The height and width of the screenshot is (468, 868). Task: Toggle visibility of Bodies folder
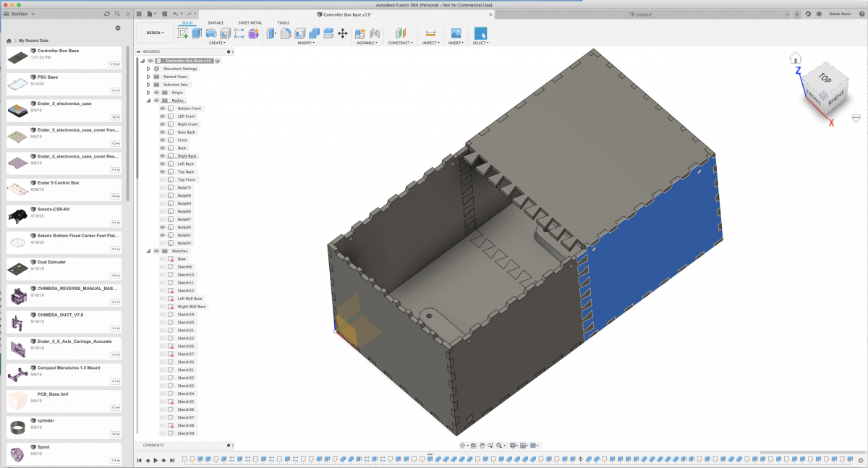point(156,101)
